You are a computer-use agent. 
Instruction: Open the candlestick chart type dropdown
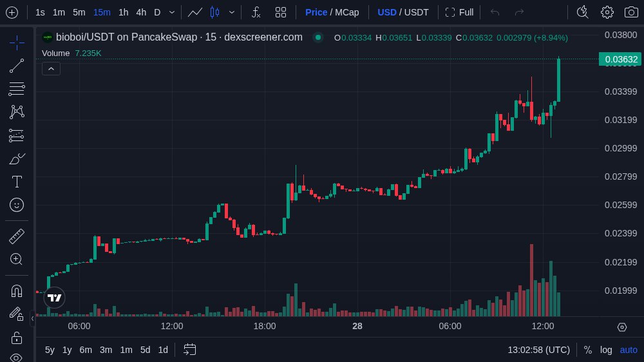click(x=232, y=12)
